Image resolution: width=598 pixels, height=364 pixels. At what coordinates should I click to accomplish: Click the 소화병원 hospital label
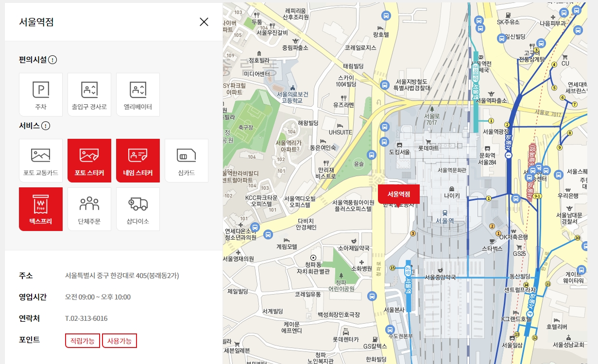[x=361, y=268]
